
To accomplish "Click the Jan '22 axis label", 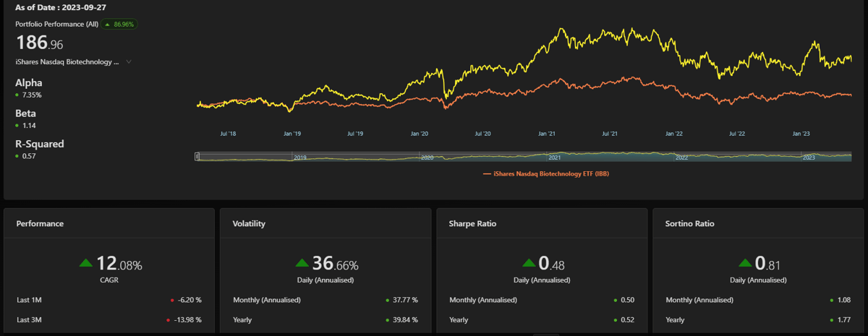I will click(x=673, y=134).
